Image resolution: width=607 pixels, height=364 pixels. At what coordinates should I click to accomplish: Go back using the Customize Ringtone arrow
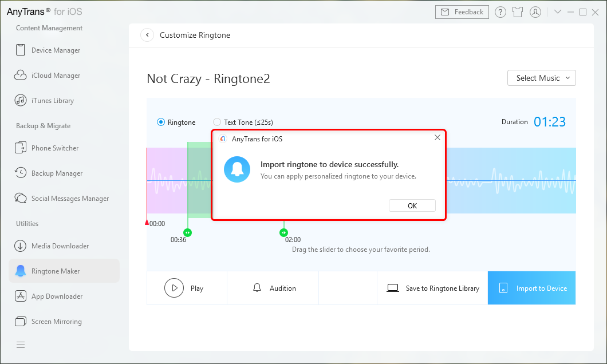[147, 35]
